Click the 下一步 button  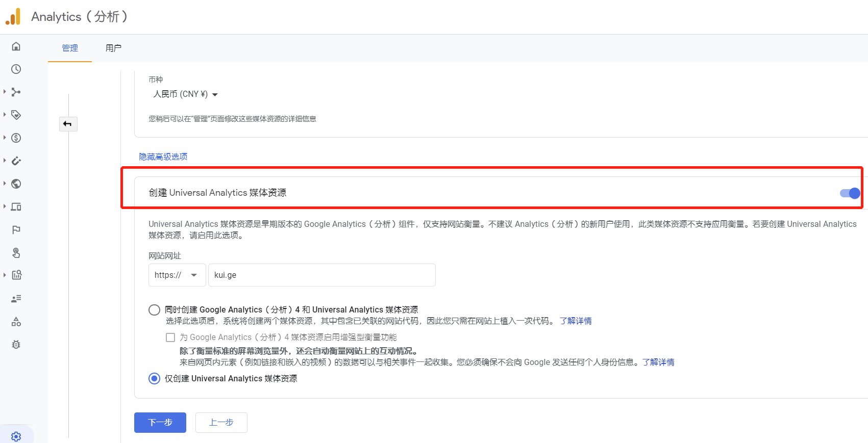pos(160,423)
